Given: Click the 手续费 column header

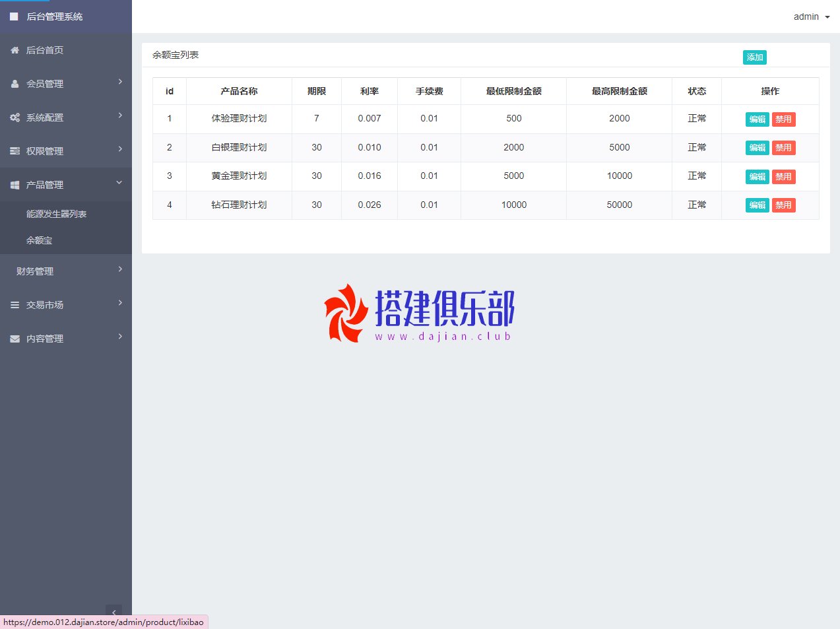Looking at the screenshot, I should 430,91.
